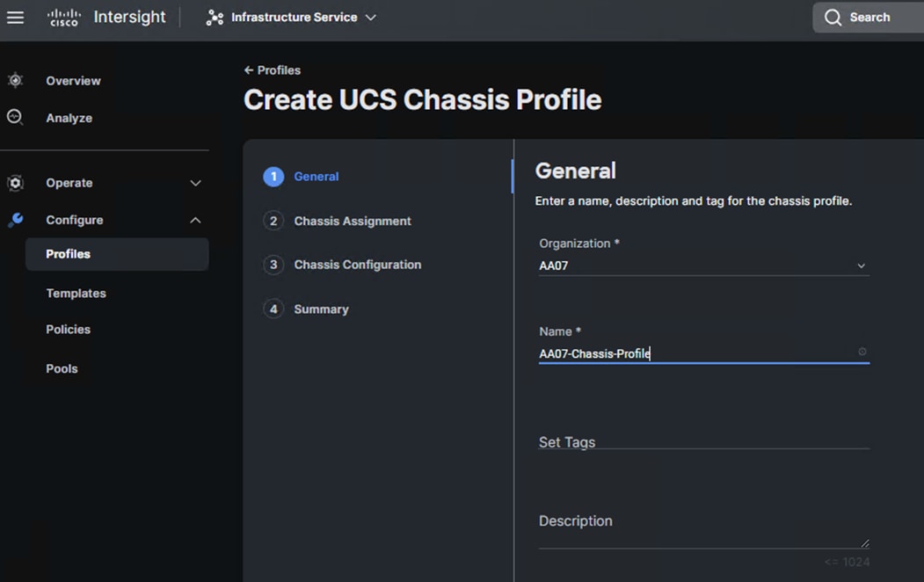Focus the Search field

point(868,18)
